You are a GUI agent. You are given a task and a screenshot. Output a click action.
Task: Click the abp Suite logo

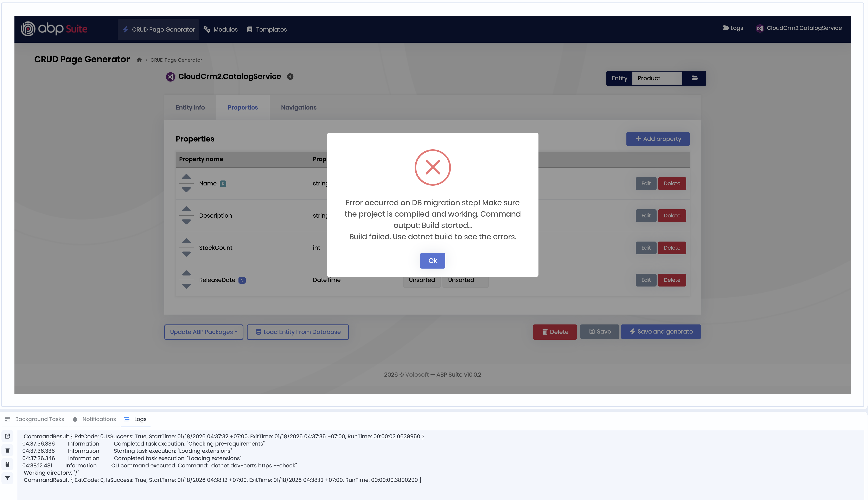pos(54,29)
